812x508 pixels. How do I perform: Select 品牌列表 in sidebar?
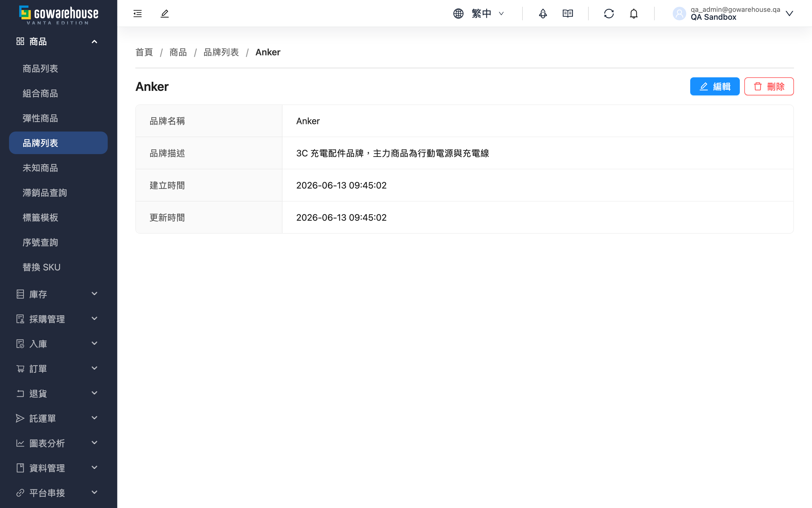point(58,143)
